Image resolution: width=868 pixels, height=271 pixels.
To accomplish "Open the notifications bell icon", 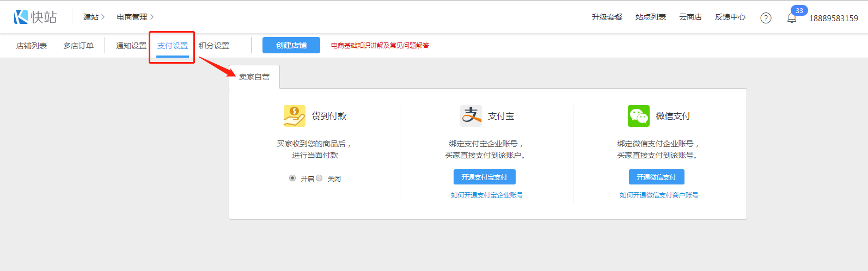I will tap(792, 18).
